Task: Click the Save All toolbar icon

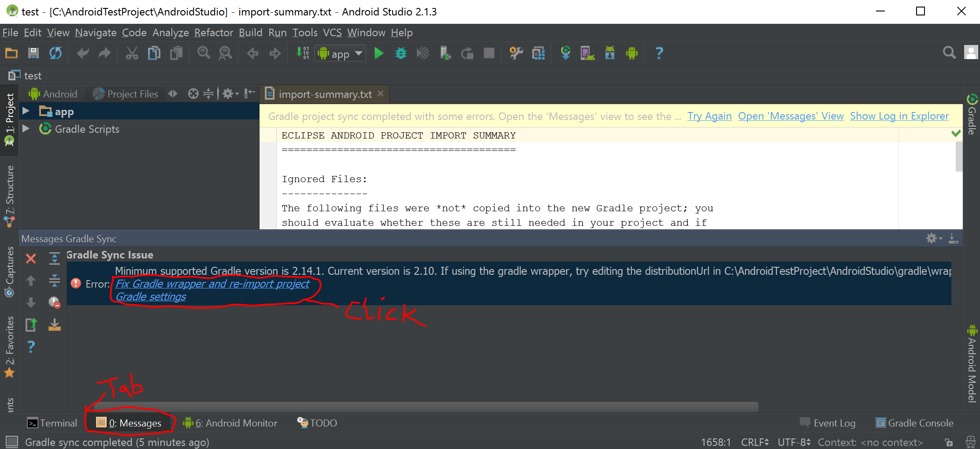Action: coord(33,53)
